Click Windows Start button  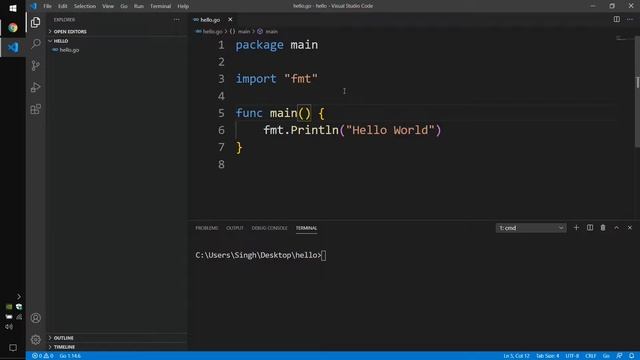13,8
